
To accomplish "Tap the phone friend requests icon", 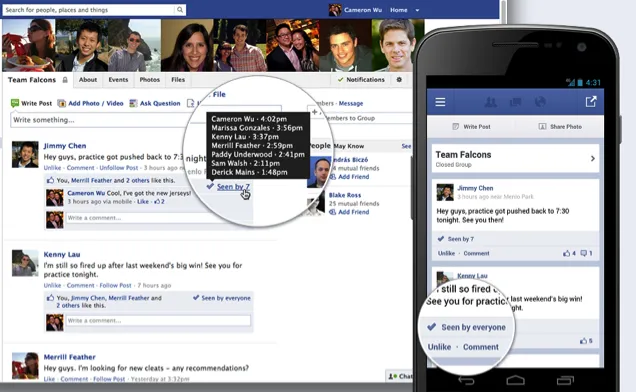I will click(x=491, y=102).
